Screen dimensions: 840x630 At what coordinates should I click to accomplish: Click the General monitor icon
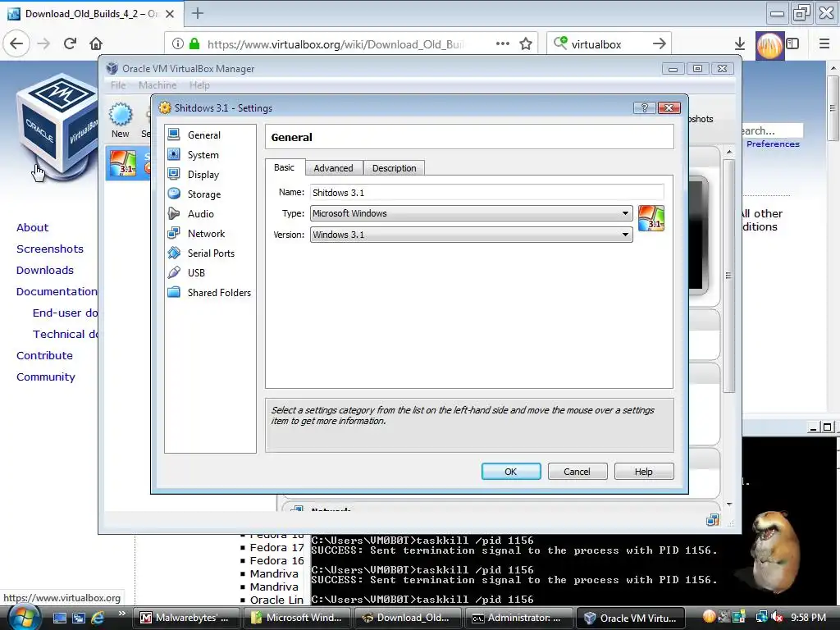coord(174,135)
